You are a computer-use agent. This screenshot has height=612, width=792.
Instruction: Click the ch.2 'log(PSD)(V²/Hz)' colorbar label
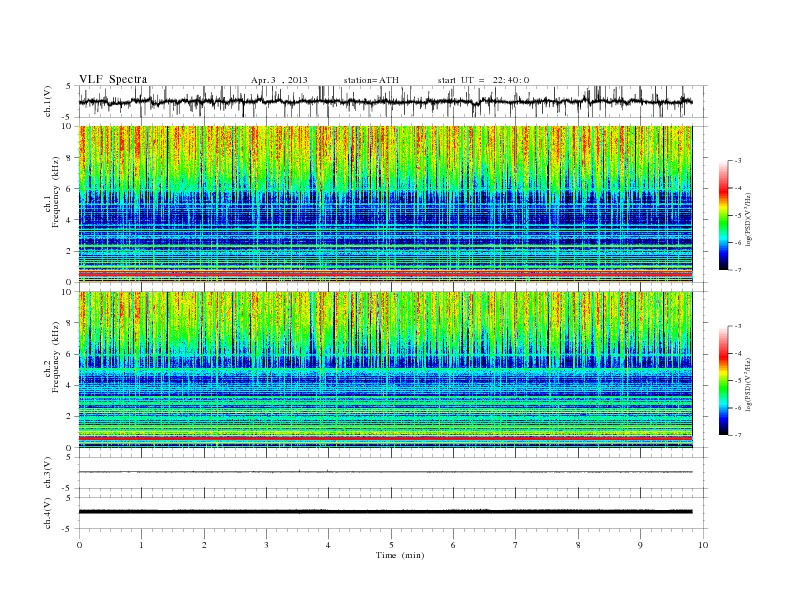coord(748,385)
